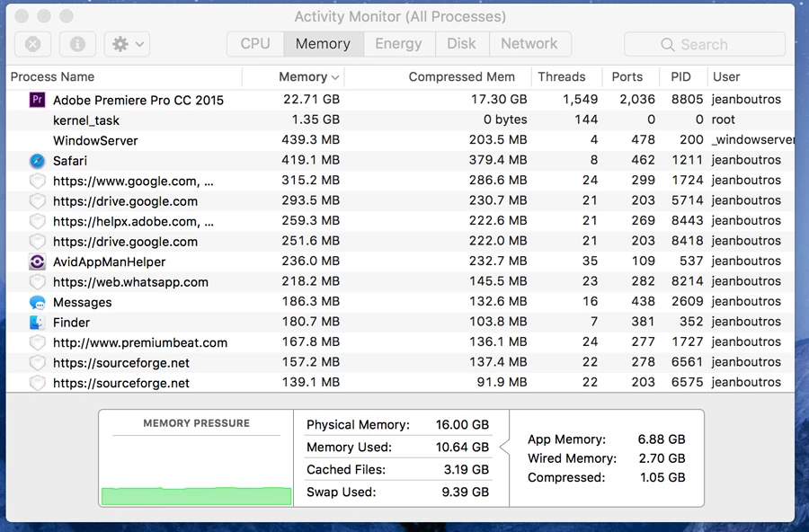Click the Safari compass icon
The image size is (809, 532).
coord(37,161)
